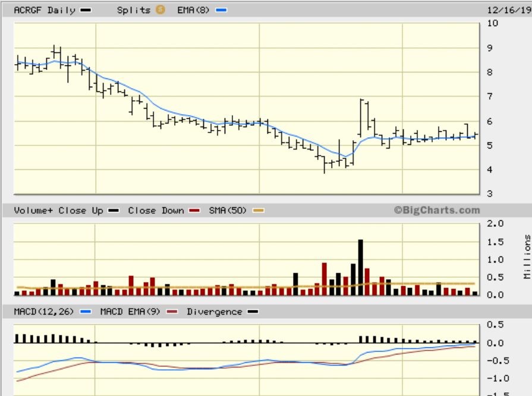Click the Millions volume axis label
Viewport: 532px width, 396px height.
pyautogui.click(x=526, y=256)
